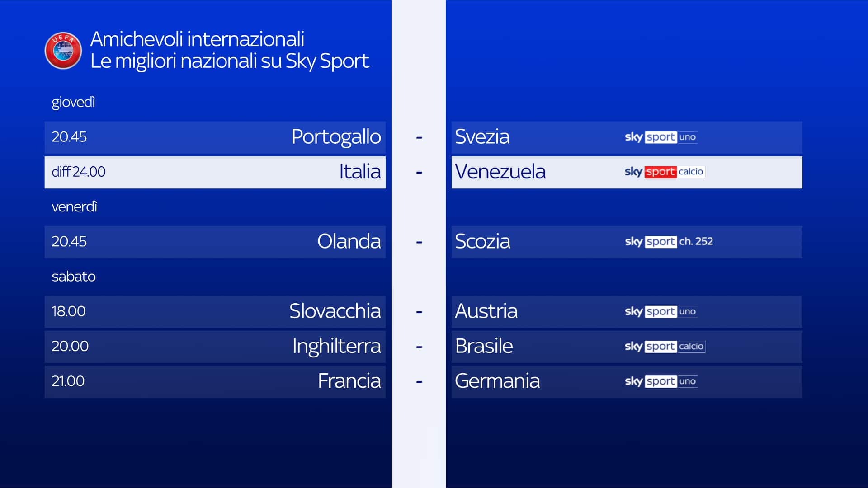868x488 pixels.
Task: Click the UEFA logo badge
Action: [63, 50]
